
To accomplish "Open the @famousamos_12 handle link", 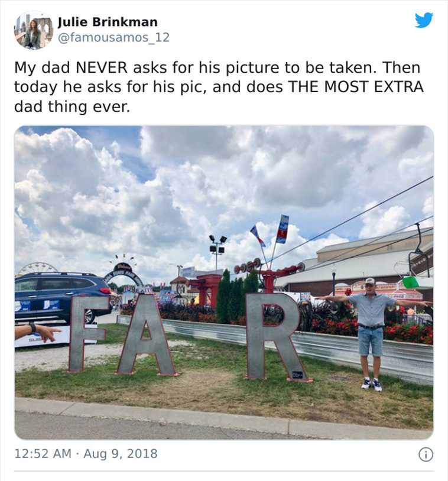I will pyautogui.click(x=113, y=37).
